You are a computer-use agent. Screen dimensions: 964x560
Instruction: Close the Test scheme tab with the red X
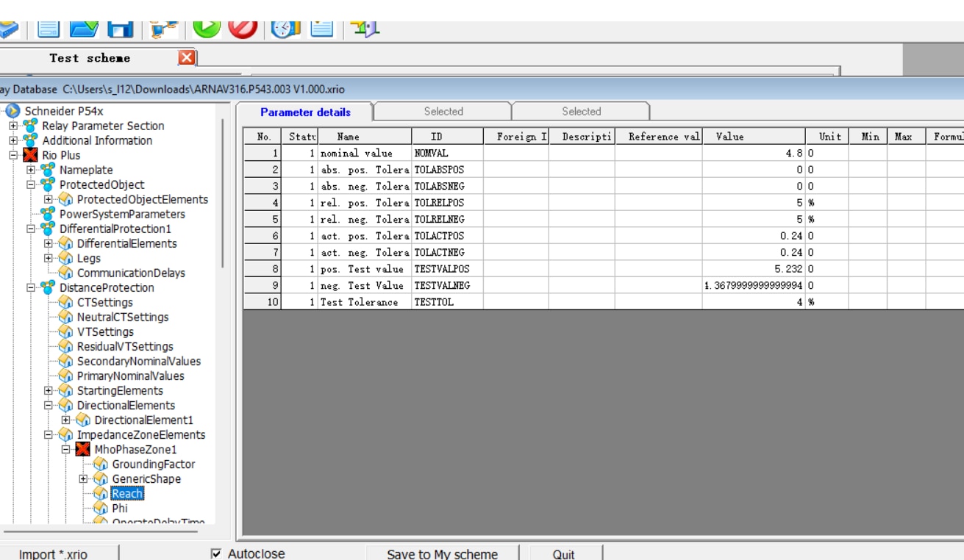[x=188, y=57]
